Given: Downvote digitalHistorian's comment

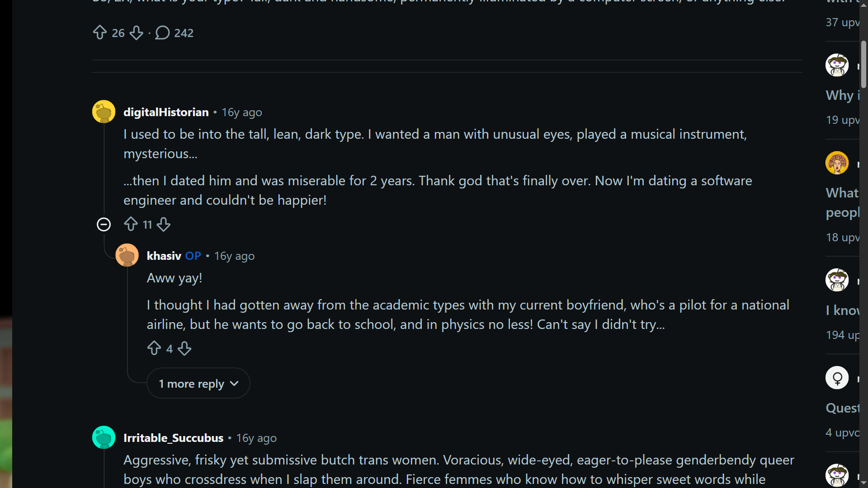Looking at the screenshot, I should coord(164,224).
